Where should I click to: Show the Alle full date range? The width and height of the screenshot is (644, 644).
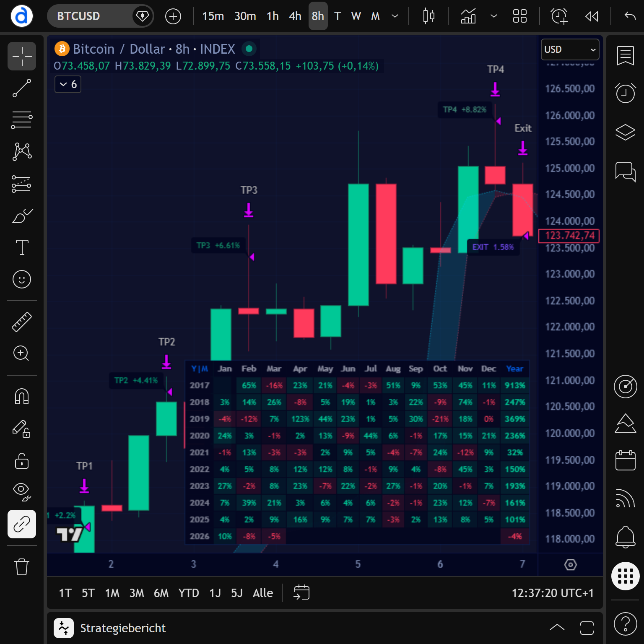pos(263,593)
